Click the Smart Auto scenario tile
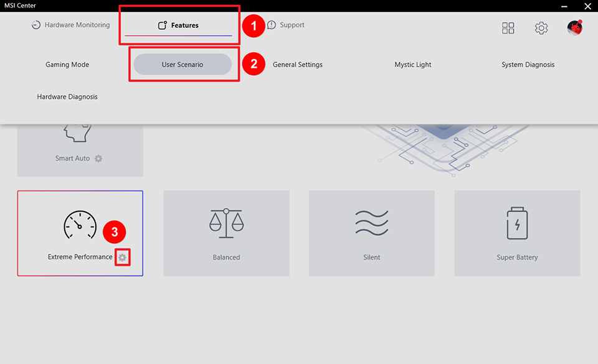 pyautogui.click(x=80, y=149)
